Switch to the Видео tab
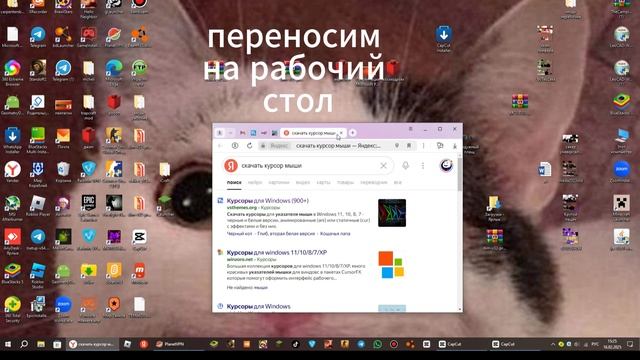This screenshot has width=640, height=360. [x=303, y=182]
